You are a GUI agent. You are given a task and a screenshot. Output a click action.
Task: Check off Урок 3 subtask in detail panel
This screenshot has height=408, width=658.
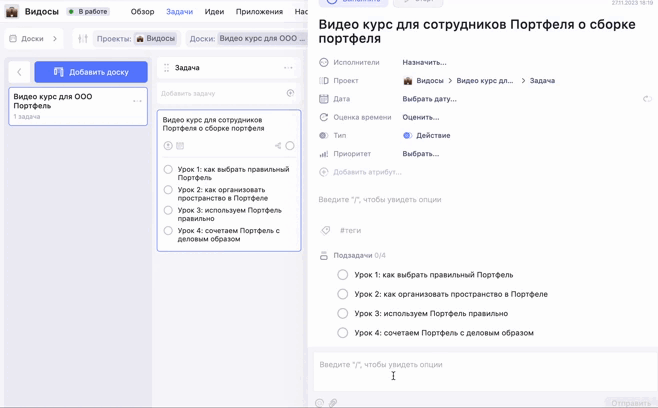pyautogui.click(x=342, y=314)
